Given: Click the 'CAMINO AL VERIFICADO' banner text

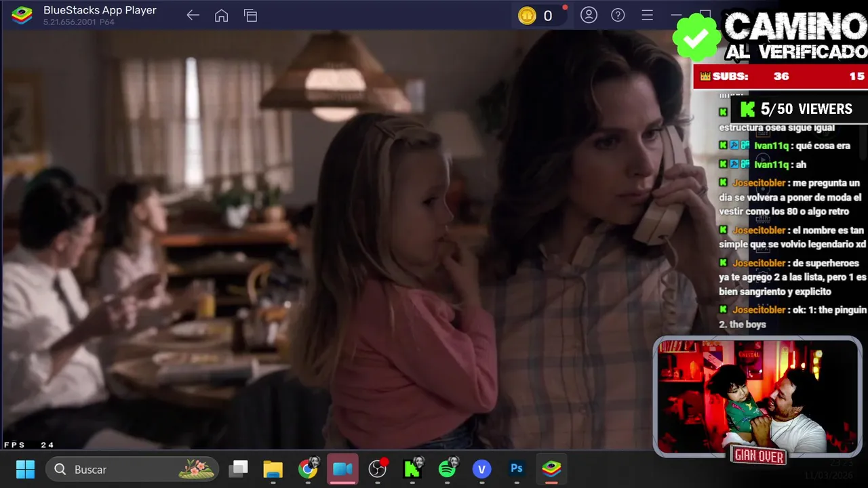Looking at the screenshot, I should tap(795, 35).
